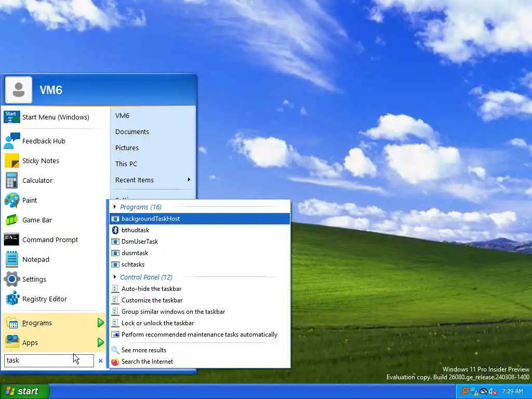Image resolution: width=532 pixels, height=399 pixels.
Task: Click the 7:29 AM taskbar clock
Action: pos(512,392)
